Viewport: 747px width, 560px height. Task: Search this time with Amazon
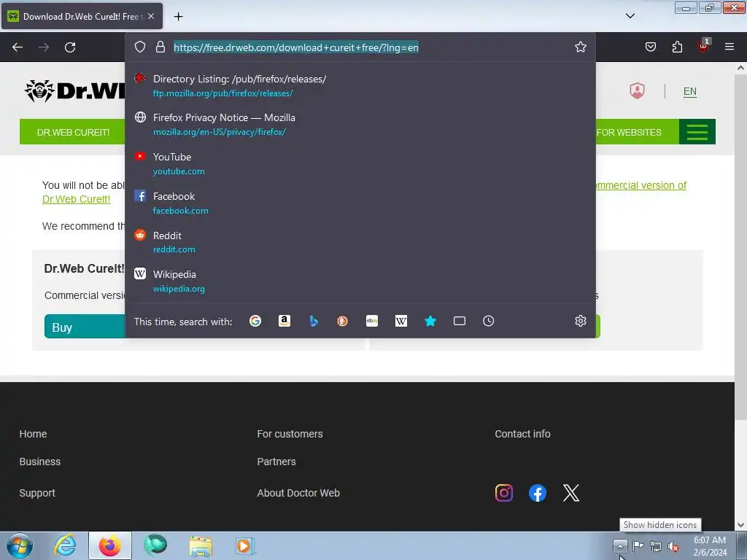(285, 321)
